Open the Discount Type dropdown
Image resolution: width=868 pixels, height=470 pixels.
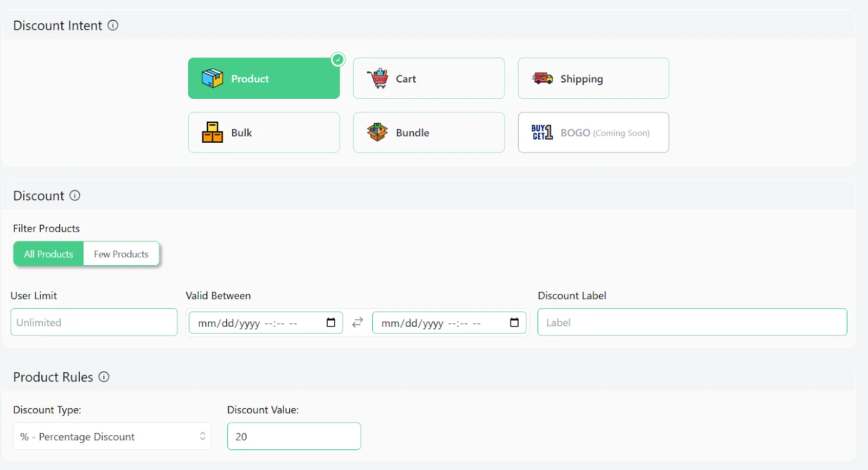coord(112,436)
